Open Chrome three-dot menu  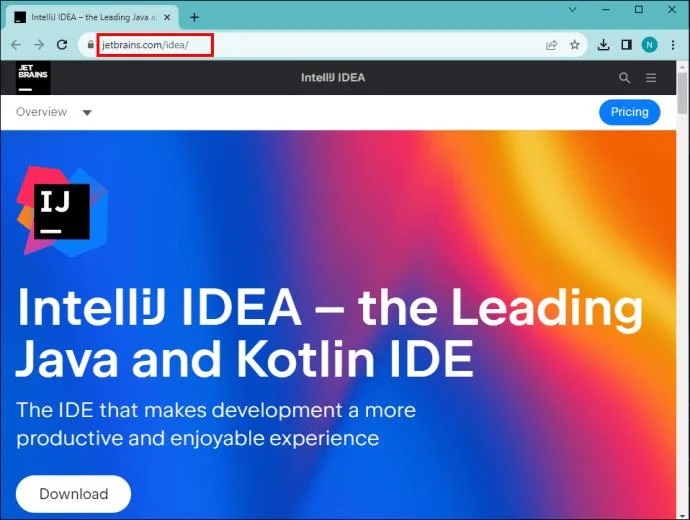coord(673,44)
